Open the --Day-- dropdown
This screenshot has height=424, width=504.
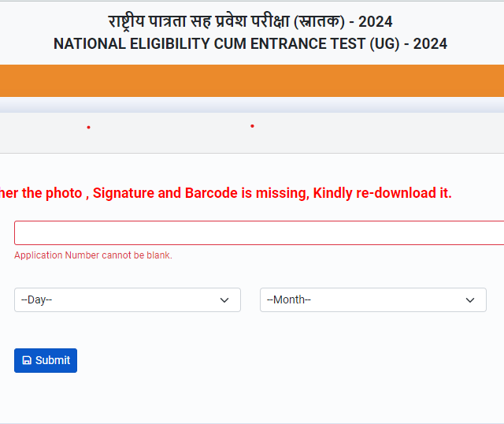(128, 299)
